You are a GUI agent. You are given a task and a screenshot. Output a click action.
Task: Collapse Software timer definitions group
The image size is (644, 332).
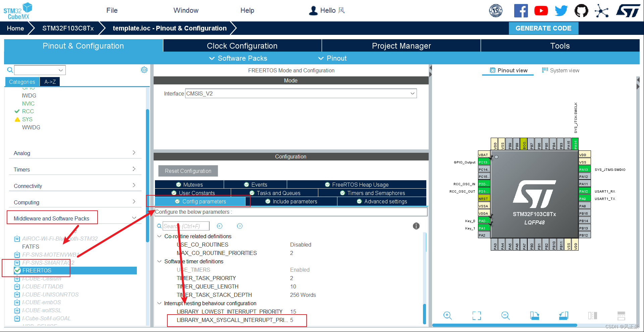[159, 261]
